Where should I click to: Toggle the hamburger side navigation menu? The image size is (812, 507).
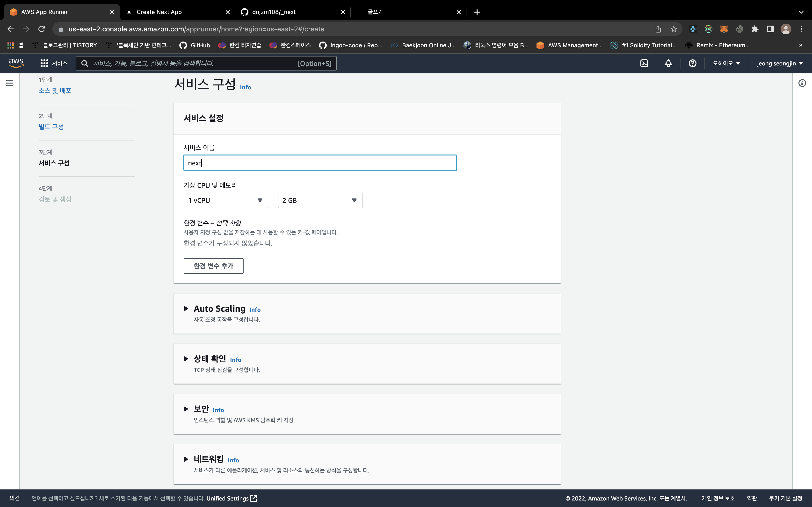10,83
